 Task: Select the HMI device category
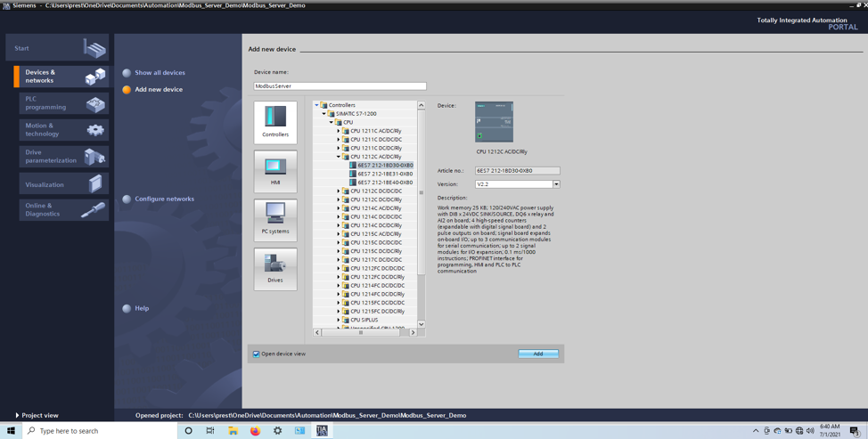pyautogui.click(x=275, y=171)
